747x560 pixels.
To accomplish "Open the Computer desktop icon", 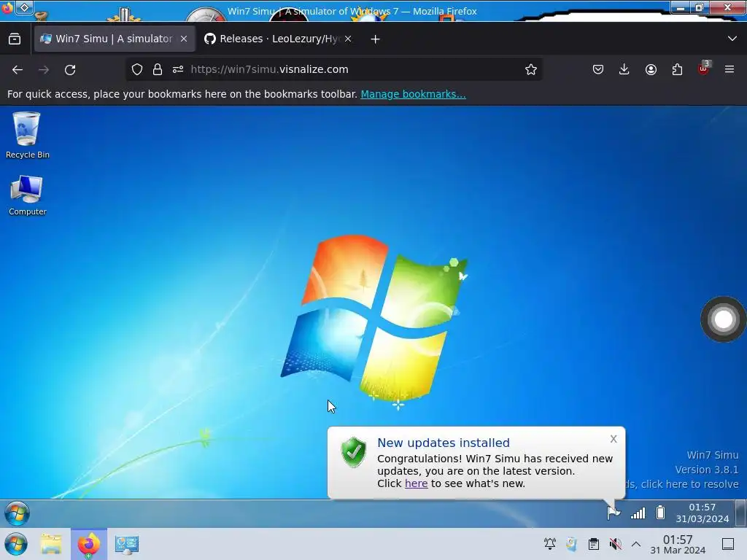I will (27, 195).
